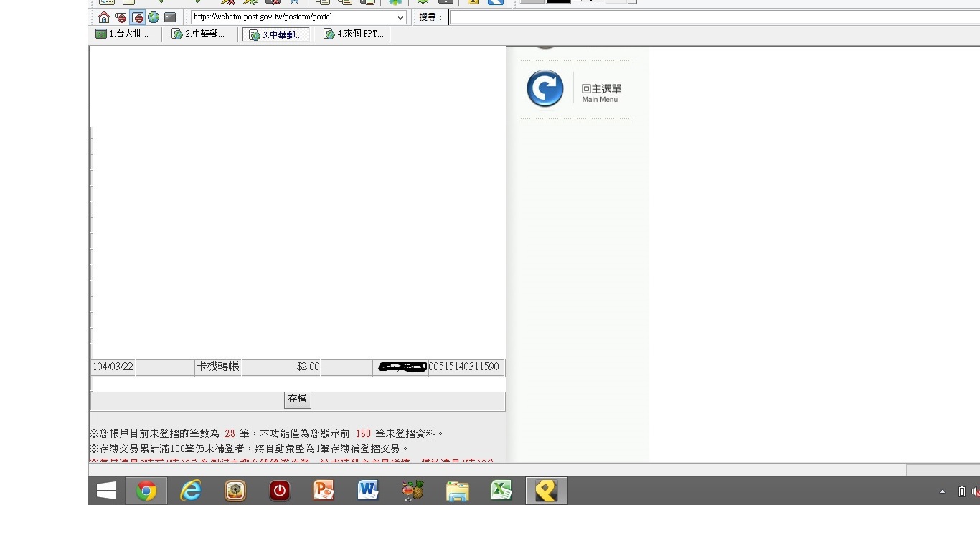
Task: Open Microsoft Excel from the taskbar
Action: pos(501,491)
